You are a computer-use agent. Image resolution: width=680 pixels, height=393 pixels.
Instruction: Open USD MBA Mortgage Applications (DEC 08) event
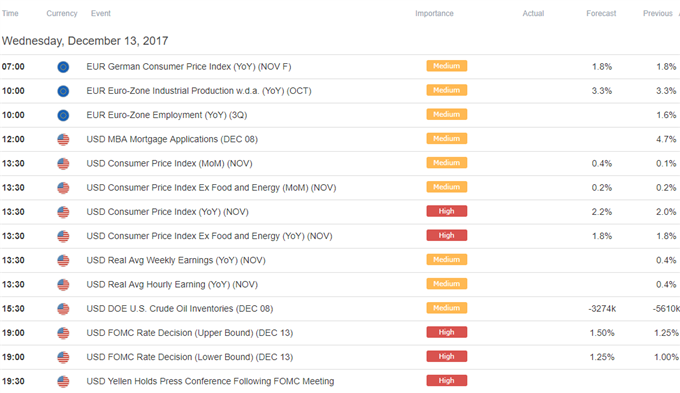click(172, 140)
